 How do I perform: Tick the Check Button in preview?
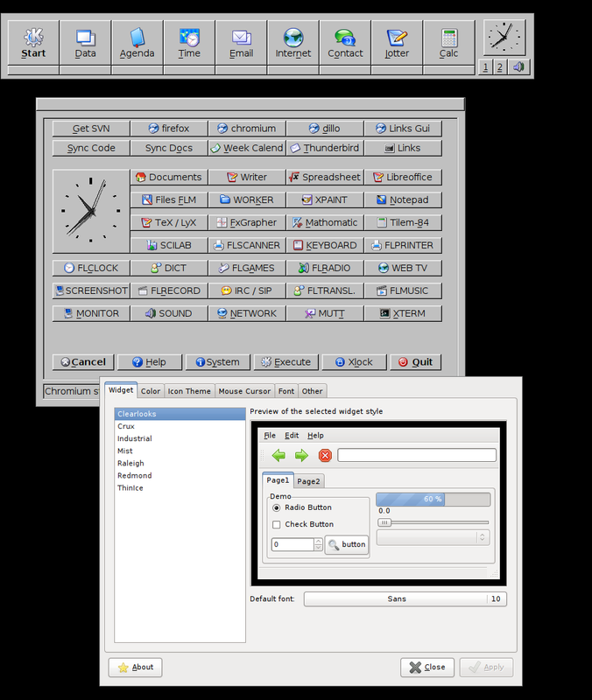[x=303, y=524]
